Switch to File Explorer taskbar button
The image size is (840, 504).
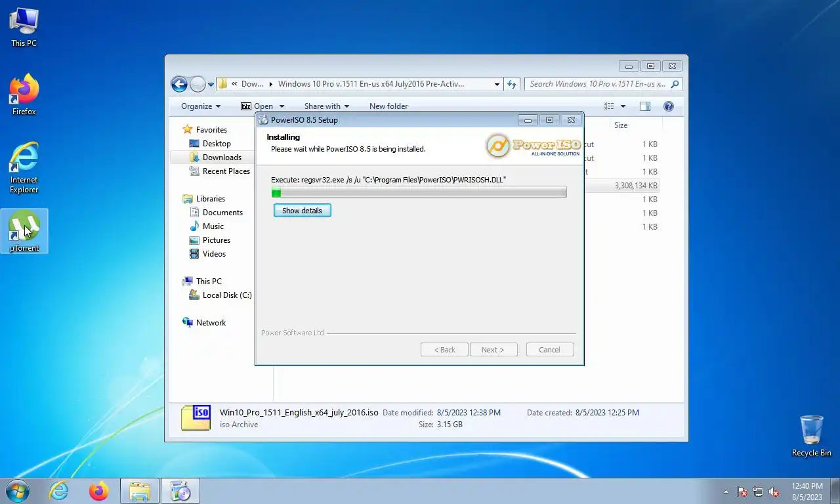(140, 491)
